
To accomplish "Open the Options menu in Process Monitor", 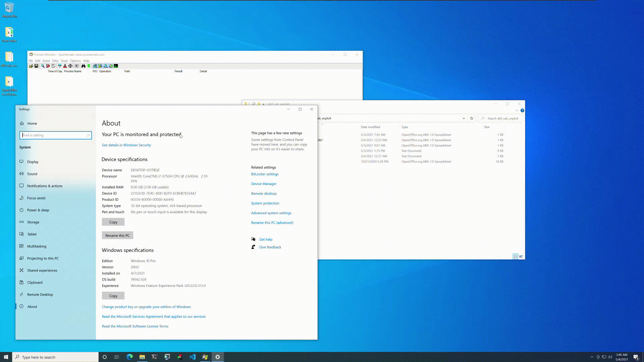I will (75, 61).
